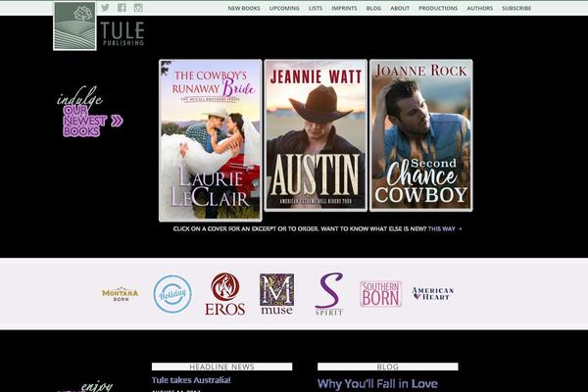The width and height of the screenshot is (588, 392).
Task: Open the Twitter social icon
Action: pyautogui.click(x=105, y=8)
